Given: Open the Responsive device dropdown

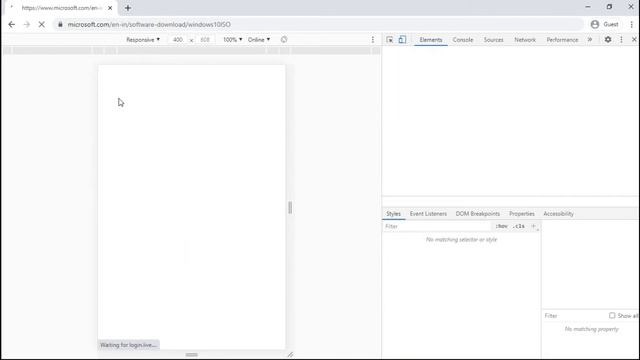Looking at the screenshot, I should [143, 40].
